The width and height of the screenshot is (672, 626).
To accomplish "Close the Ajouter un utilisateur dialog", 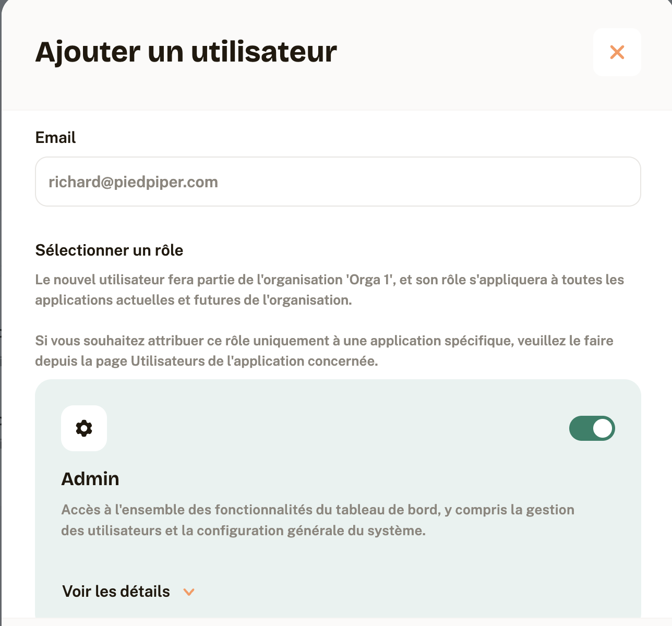I will pos(617,52).
